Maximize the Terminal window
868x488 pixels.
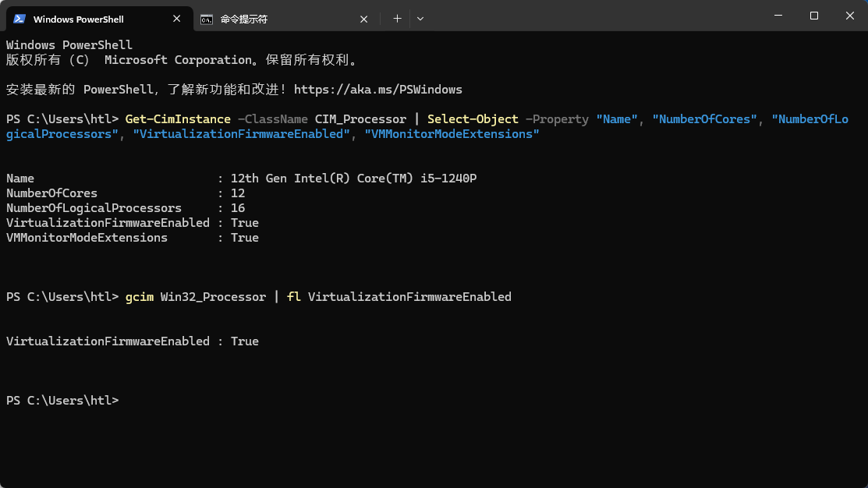tap(813, 15)
